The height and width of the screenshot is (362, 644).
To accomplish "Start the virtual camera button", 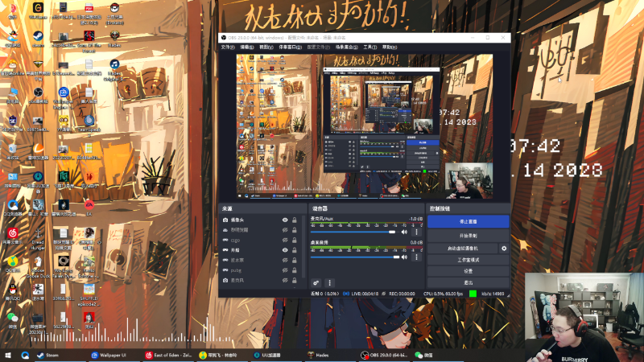I will click(x=462, y=249).
